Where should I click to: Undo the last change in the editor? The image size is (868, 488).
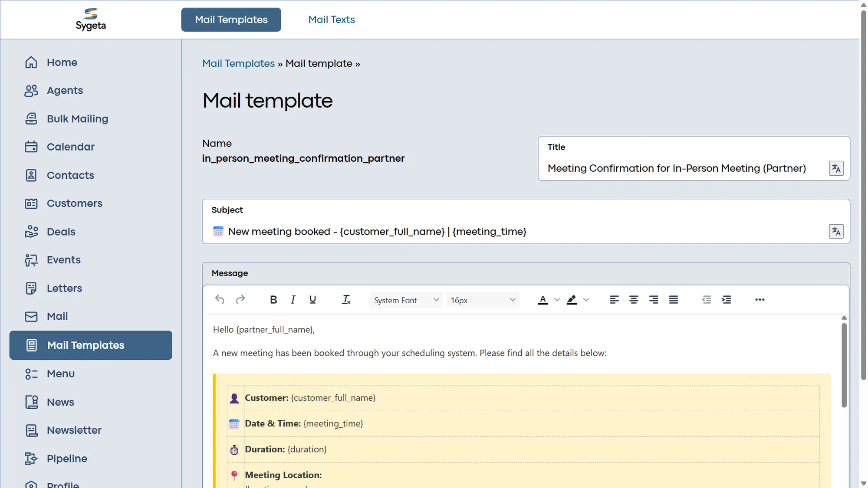(x=220, y=299)
